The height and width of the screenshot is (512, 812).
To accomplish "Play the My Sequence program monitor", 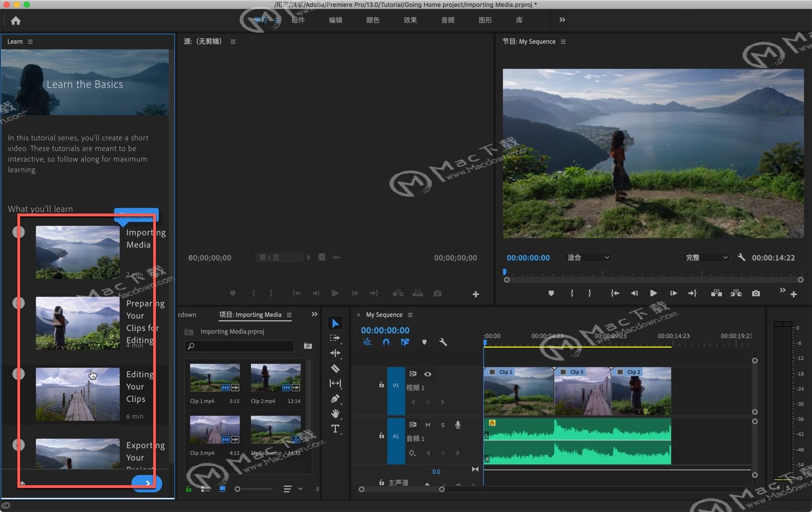I will [653, 293].
